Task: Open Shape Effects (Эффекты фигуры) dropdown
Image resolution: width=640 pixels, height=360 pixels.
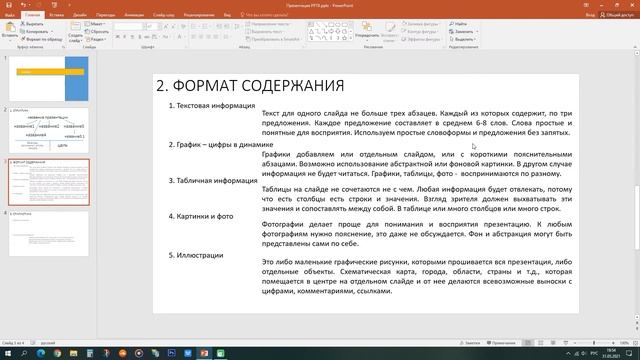Action: [422, 39]
